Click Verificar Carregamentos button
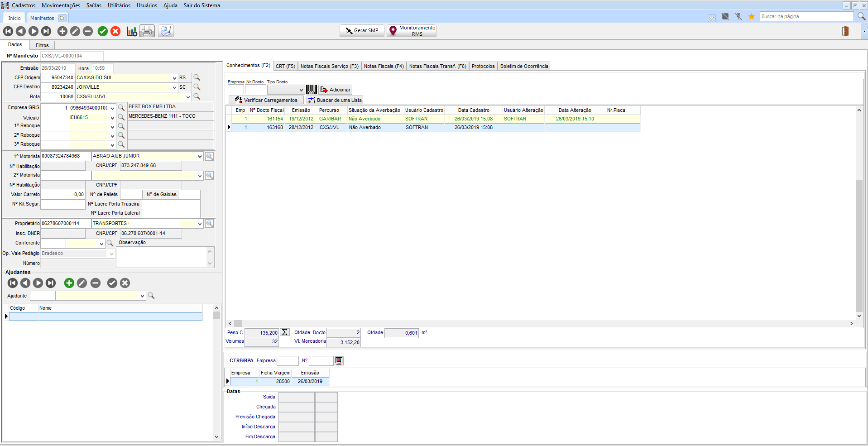868x446 pixels. [266, 100]
